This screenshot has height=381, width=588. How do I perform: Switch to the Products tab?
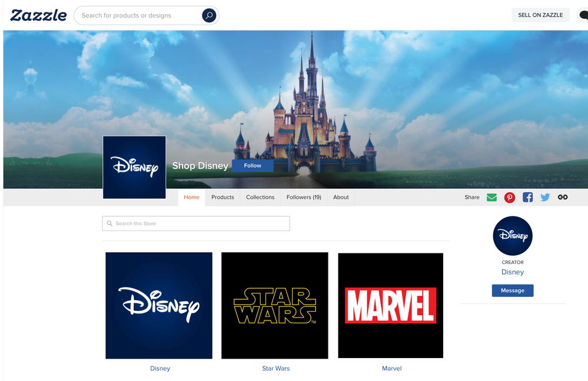tap(222, 197)
